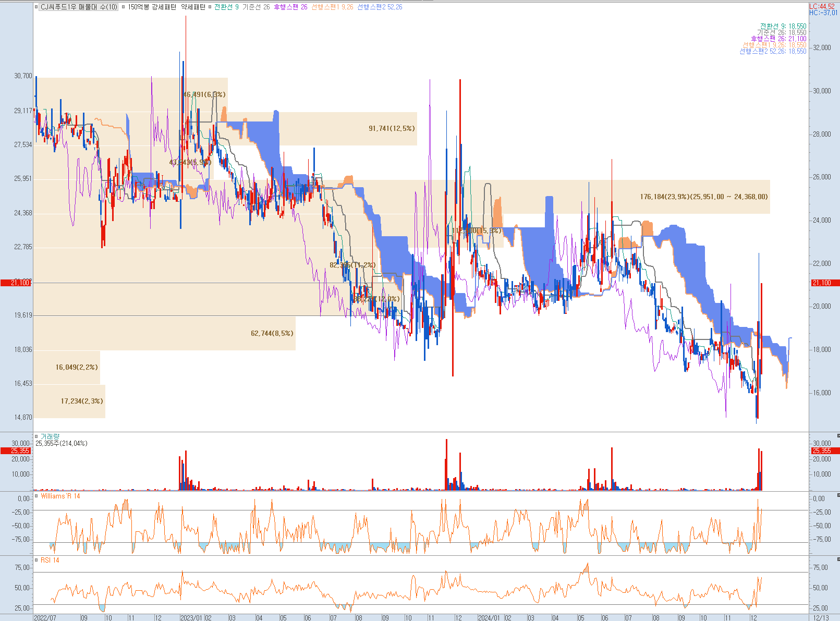Click the square marker beside RSI 14
Image resolution: width=840 pixels, height=621 pixels.
coord(36,560)
